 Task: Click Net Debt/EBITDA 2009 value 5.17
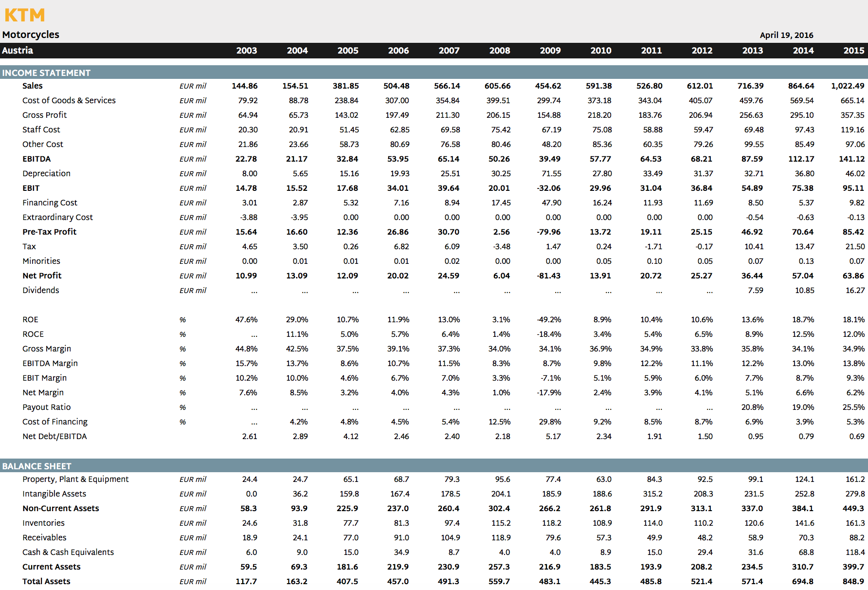click(553, 436)
